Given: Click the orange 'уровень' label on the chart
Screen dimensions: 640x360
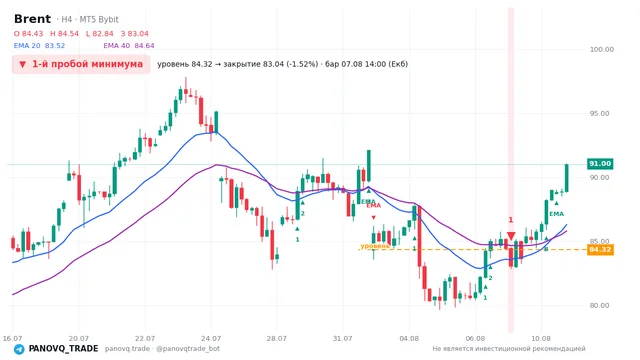Looking at the screenshot, I should pos(375,246).
